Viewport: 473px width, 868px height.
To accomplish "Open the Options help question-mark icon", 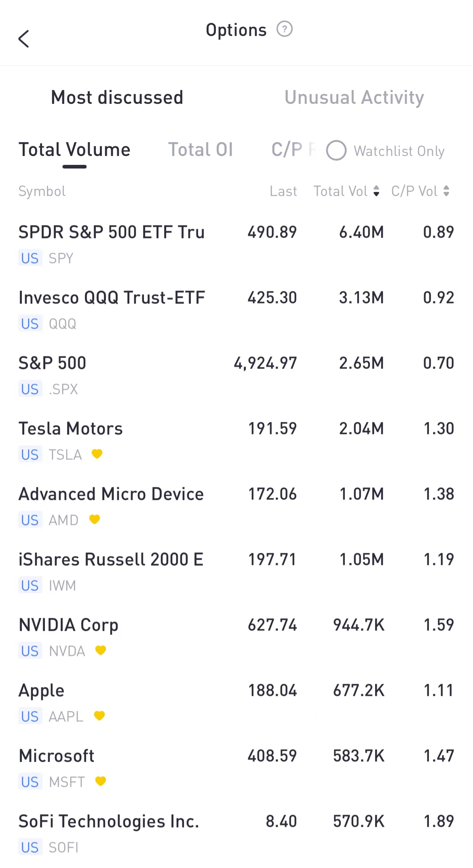I will (285, 29).
